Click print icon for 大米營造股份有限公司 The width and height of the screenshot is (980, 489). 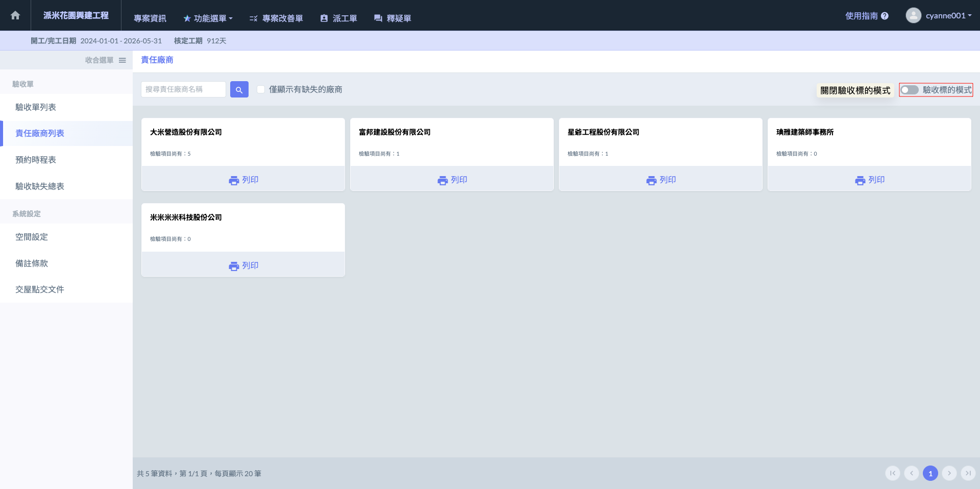click(234, 180)
